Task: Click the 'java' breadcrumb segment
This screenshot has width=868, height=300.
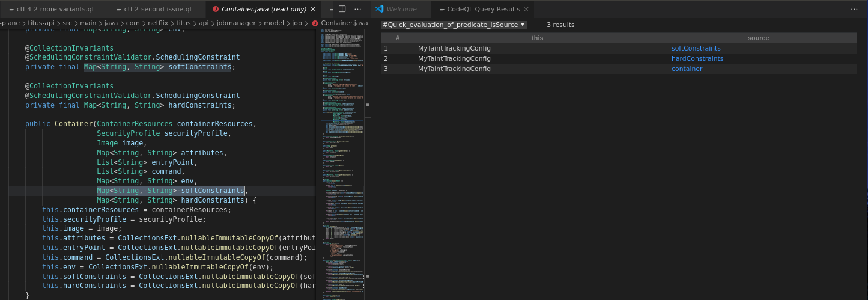Action: pos(111,23)
